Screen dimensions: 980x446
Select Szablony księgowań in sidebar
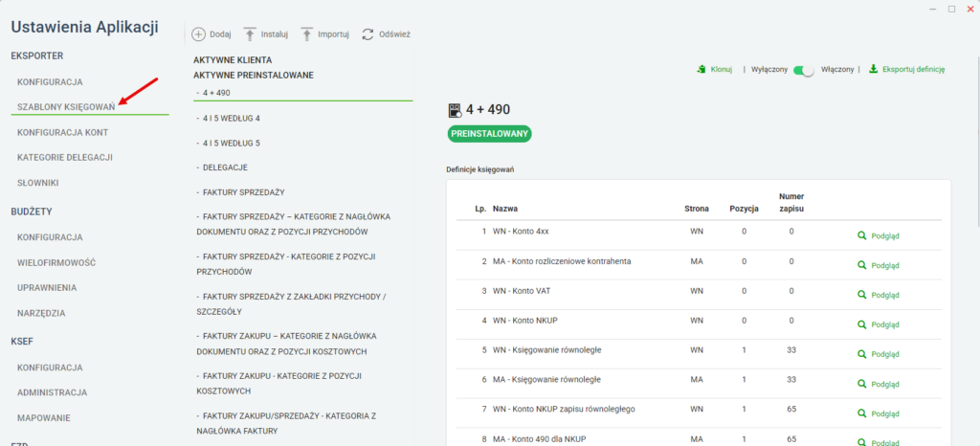66,107
